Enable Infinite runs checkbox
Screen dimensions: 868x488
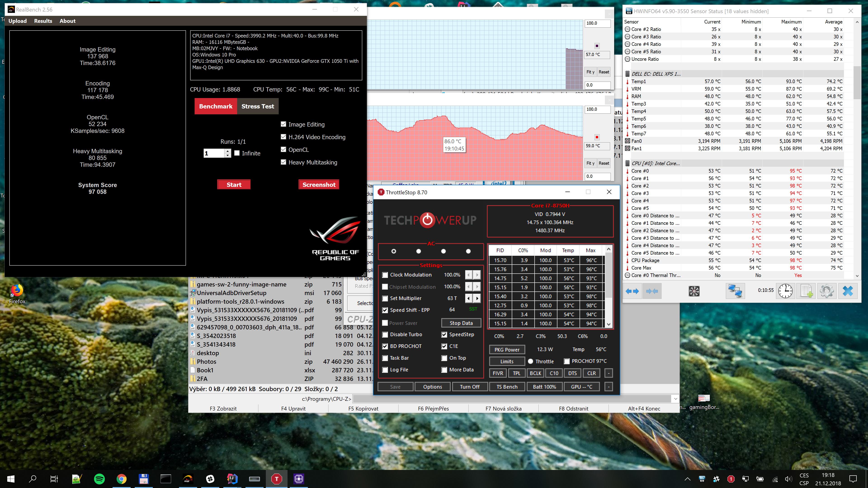click(x=237, y=153)
